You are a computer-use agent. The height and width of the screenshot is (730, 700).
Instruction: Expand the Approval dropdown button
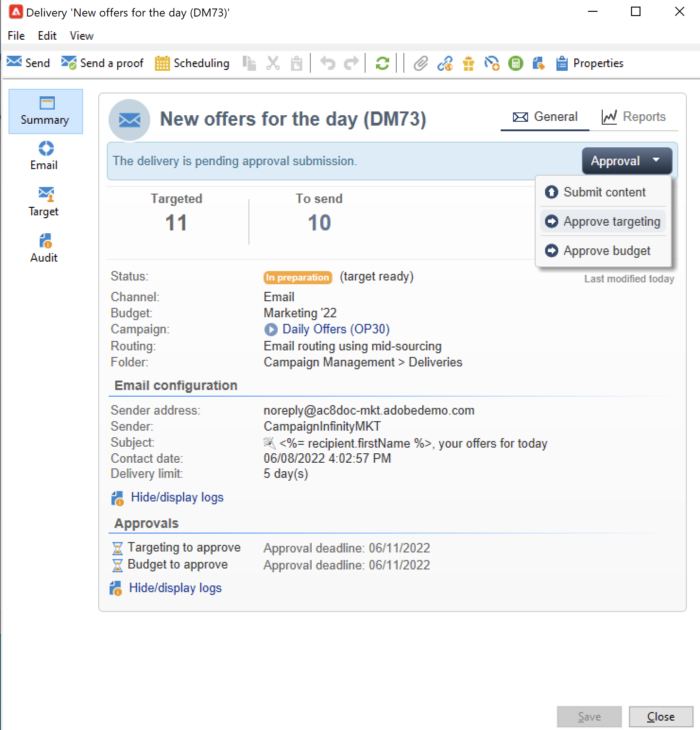[x=627, y=161]
